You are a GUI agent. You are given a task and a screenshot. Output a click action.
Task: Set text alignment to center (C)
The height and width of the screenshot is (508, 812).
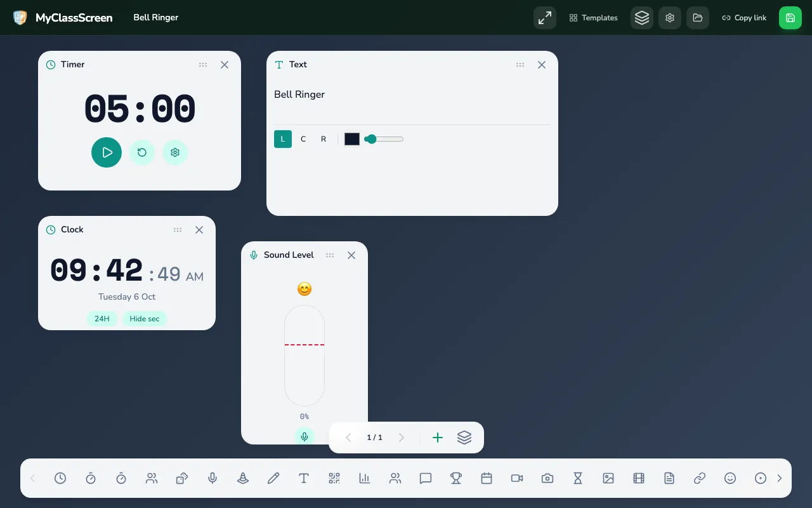click(303, 139)
